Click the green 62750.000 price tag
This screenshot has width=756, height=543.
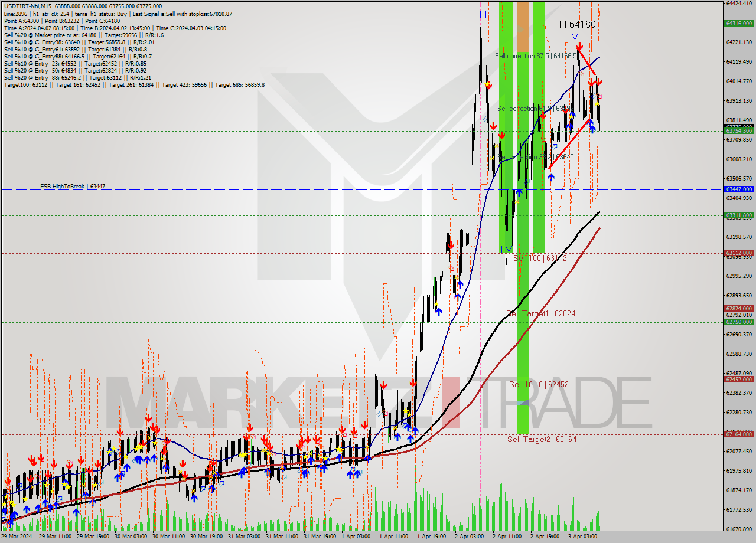pos(738,322)
